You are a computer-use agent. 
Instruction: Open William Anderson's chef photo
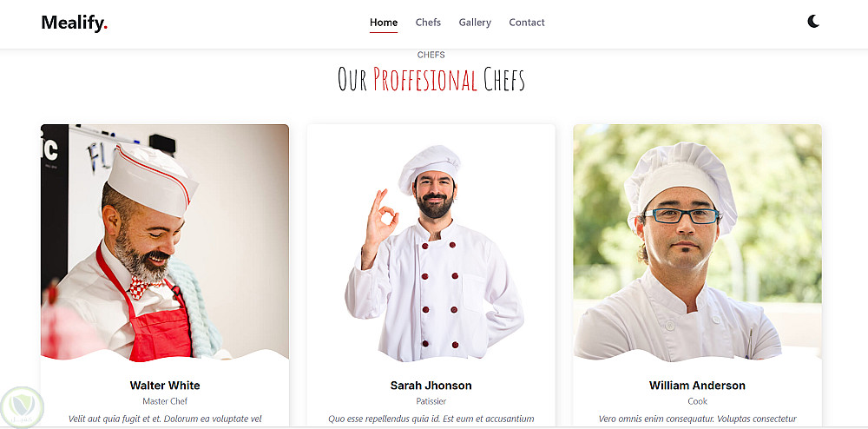[698, 242]
